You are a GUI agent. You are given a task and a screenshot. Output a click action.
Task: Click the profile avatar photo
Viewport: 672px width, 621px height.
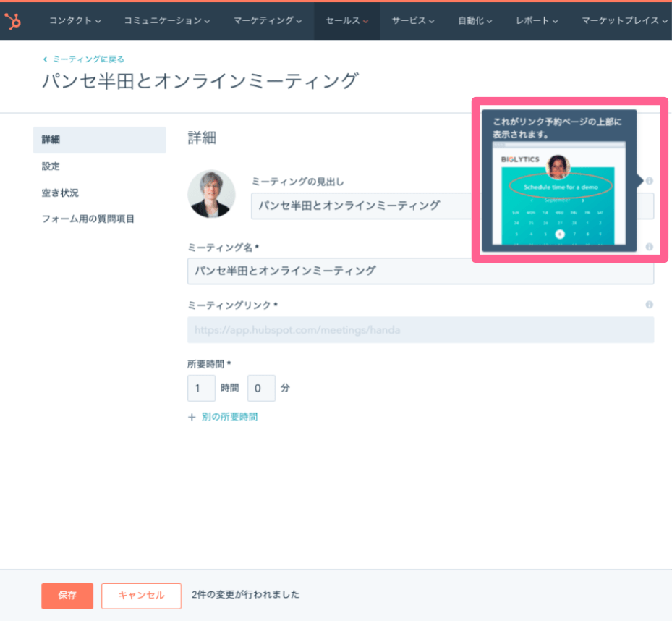pos(211,194)
